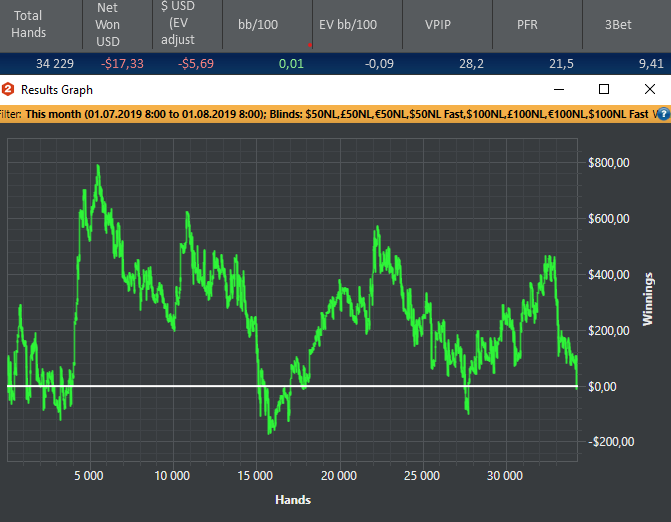Sort by bb/100 column header
The image size is (671, 522).
267,24
